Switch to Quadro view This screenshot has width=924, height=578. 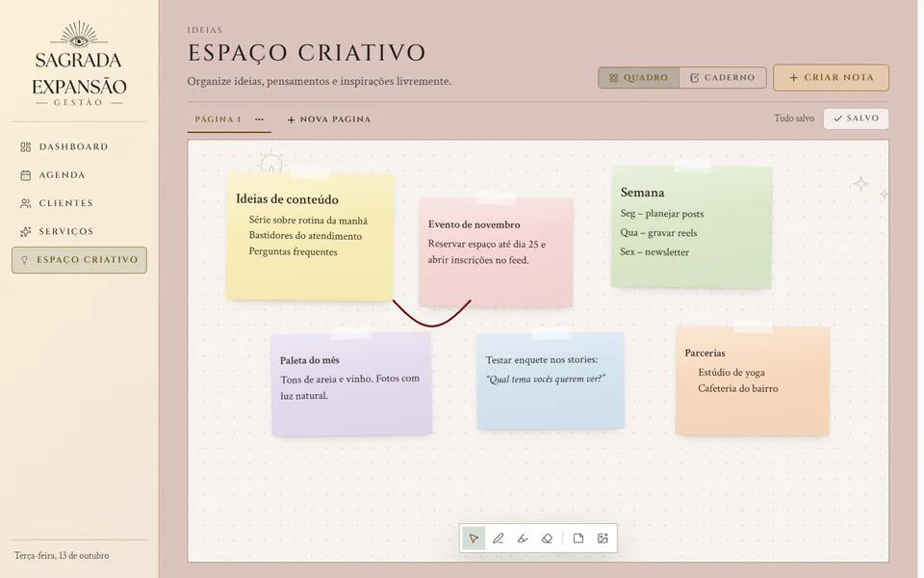click(x=639, y=78)
